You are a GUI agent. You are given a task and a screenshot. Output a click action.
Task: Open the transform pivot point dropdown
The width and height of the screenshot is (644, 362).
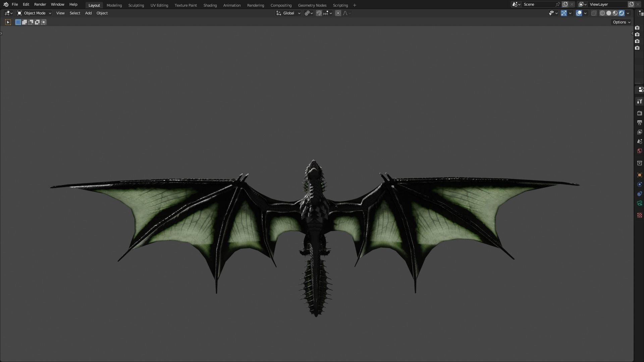[309, 13]
